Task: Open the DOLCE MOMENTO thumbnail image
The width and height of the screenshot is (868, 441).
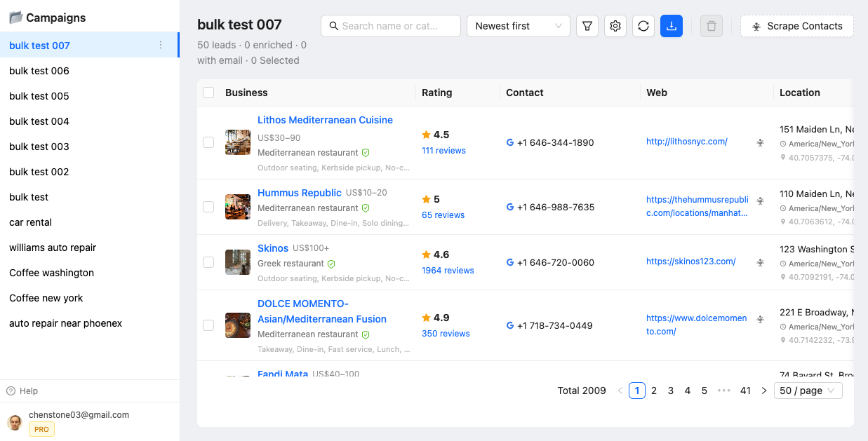Action: 238,325
